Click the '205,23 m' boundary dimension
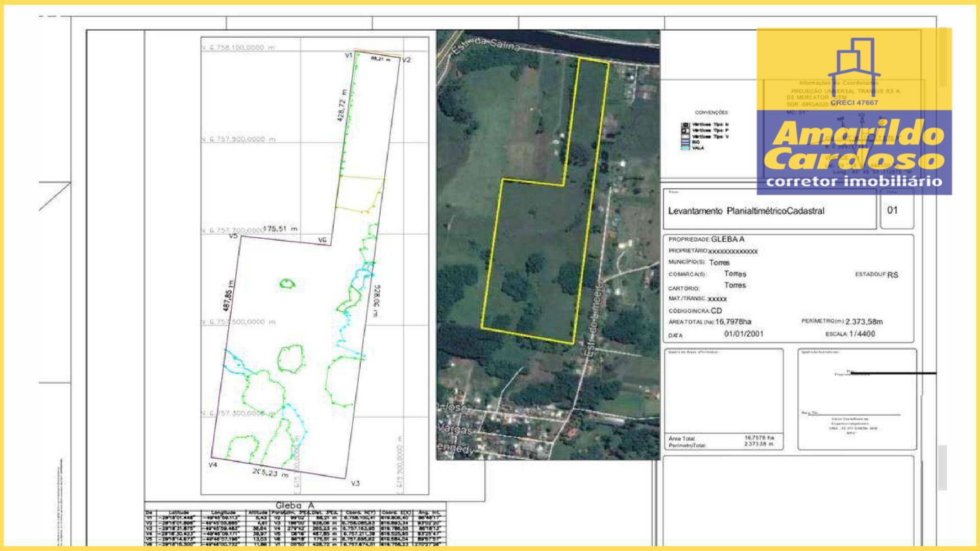Screen dimensions: 980x551 tap(271, 473)
